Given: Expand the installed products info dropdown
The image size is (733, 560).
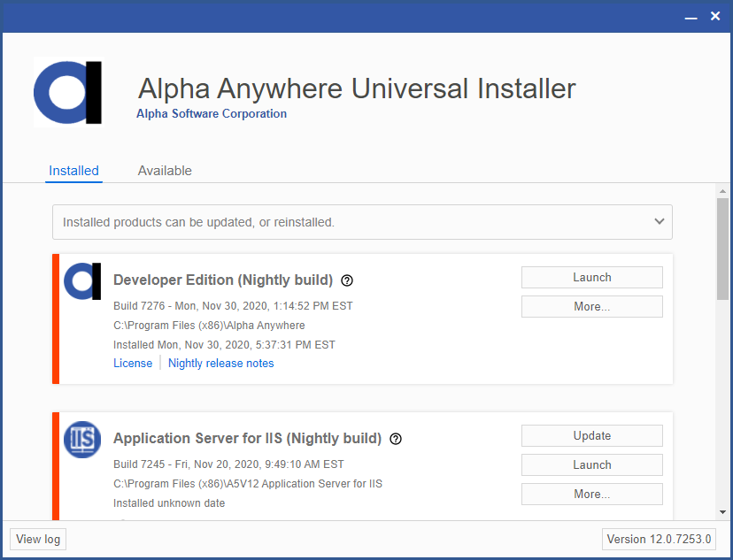Looking at the screenshot, I should [x=362, y=222].
